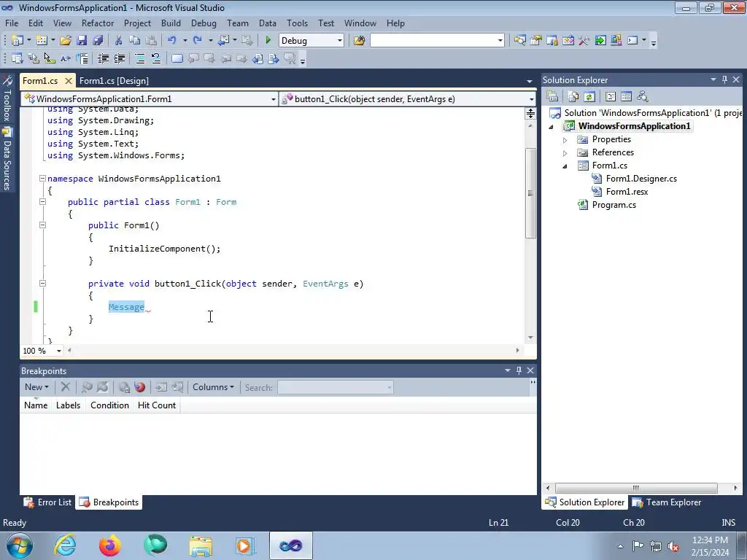The image size is (747, 560).
Task: Sort breakpoints by Hit Count column header
Action: (156, 405)
